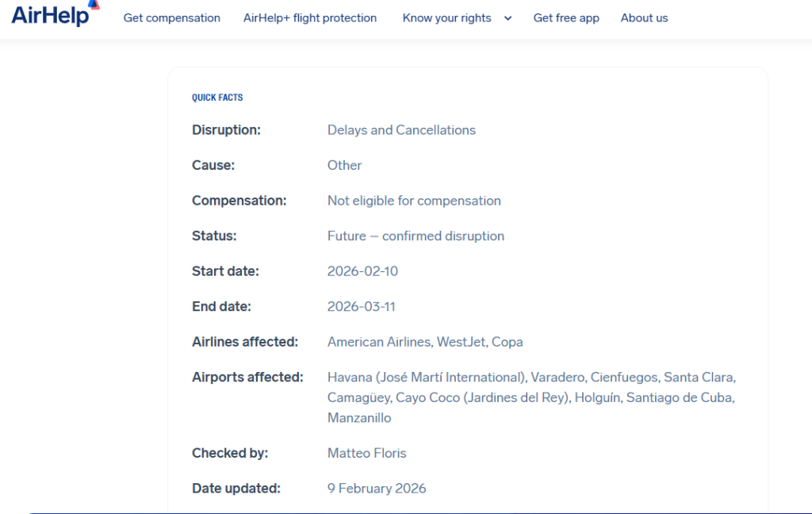Click the Future — confirmed disruption status link
Viewport: 812px width, 514px height.
click(x=416, y=236)
